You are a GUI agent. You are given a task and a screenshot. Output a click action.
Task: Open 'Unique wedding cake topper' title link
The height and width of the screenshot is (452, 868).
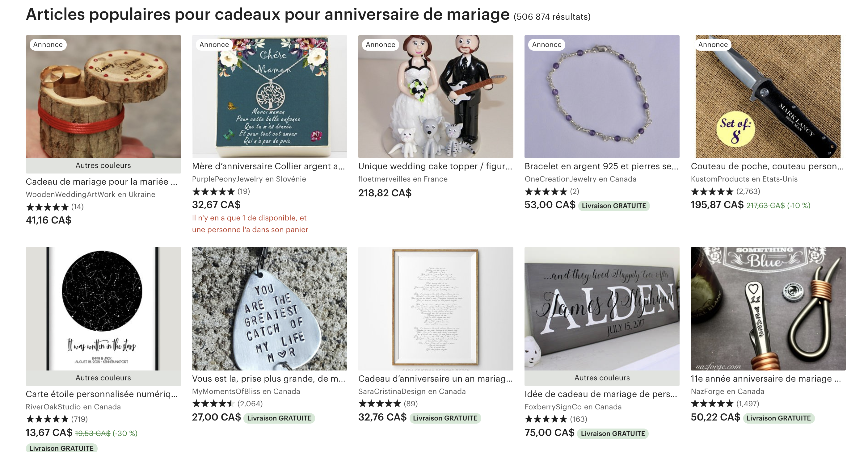click(435, 166)
